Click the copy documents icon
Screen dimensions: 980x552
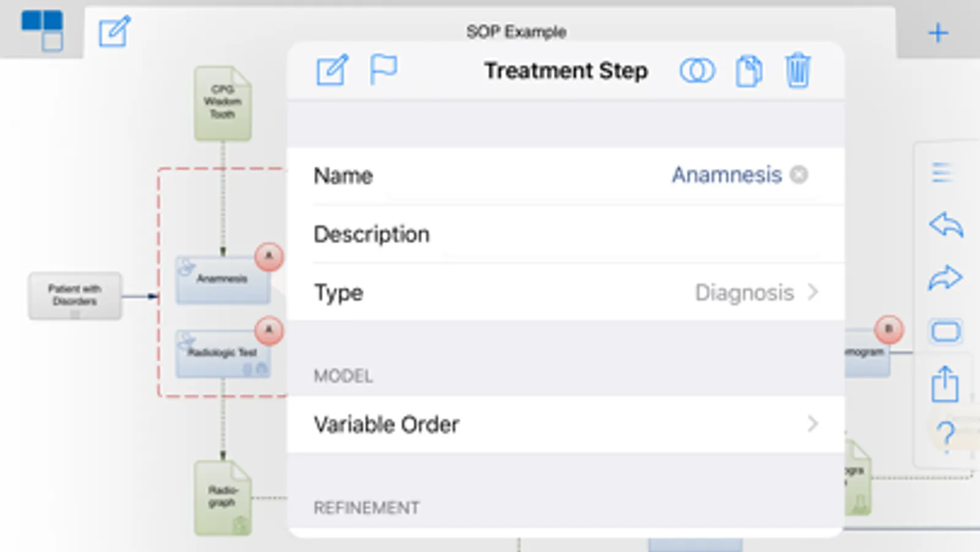(x=749, y=71)
